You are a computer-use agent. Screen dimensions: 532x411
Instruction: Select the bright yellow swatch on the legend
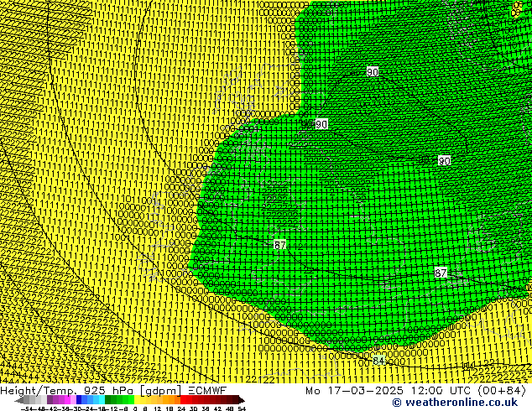coord(137,400)
